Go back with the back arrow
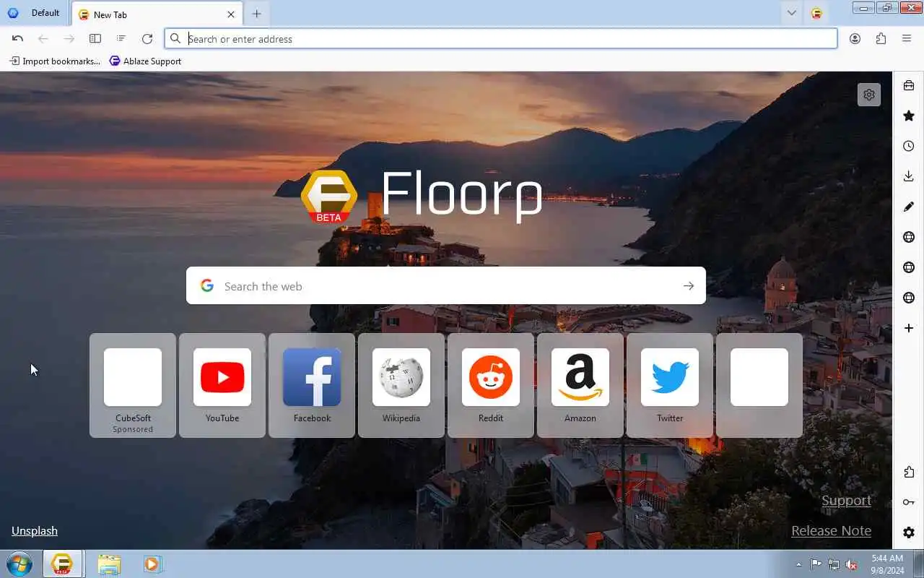This screenshot has height=578, width=924. click(x=43, y=38)
